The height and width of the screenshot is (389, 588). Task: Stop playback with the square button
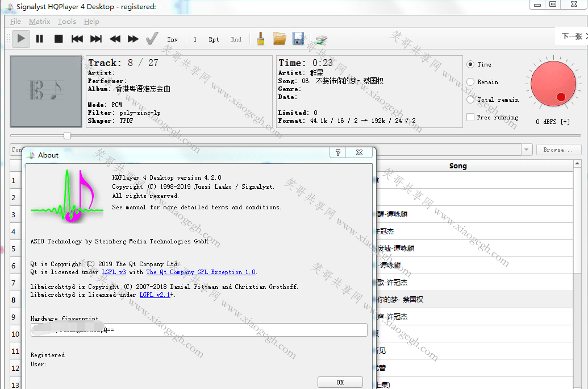[59, 39]
